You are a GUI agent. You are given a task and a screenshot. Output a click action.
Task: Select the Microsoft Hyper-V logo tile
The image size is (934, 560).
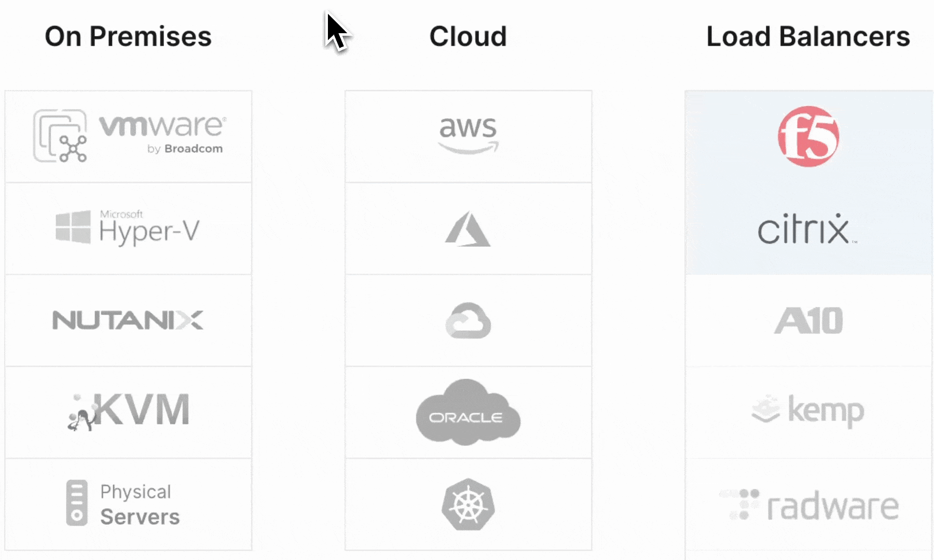pos(128,228)
